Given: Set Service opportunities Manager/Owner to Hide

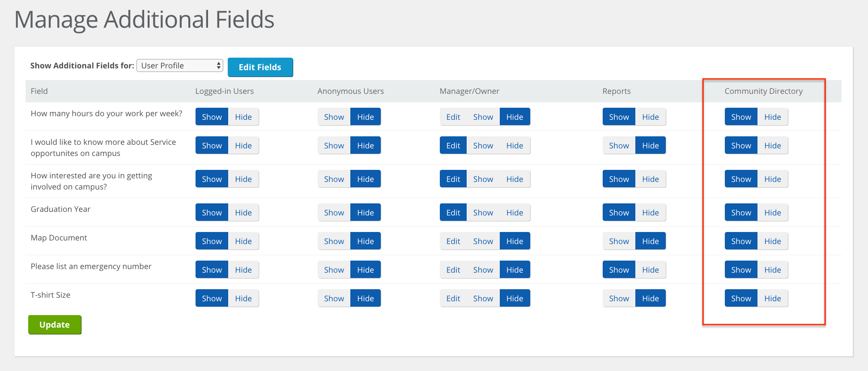Looking at the screenshot, I should (x=515, y=145).
